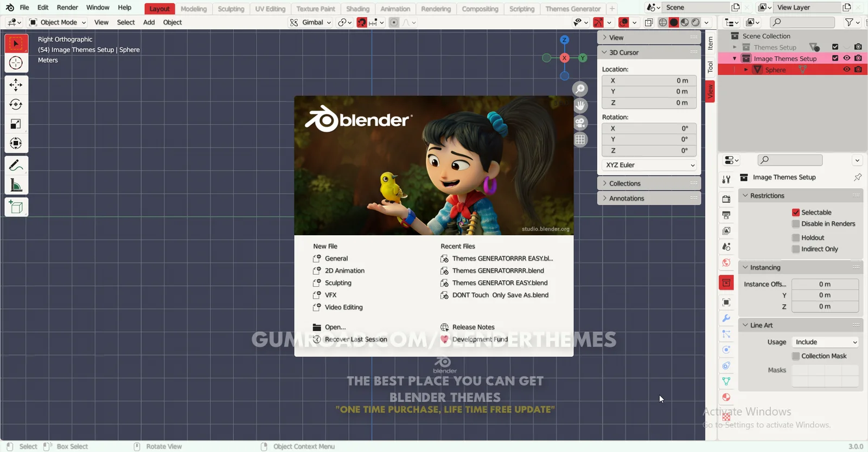Viewport: 868px width, 452px height.
Task: Open the Material properties tab icon
Action: (x=726, y=397)
